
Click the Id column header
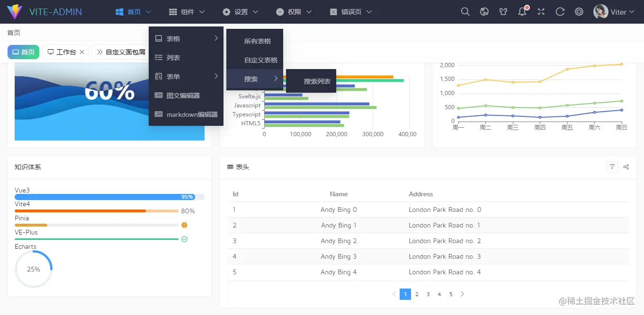pos(235,194)
